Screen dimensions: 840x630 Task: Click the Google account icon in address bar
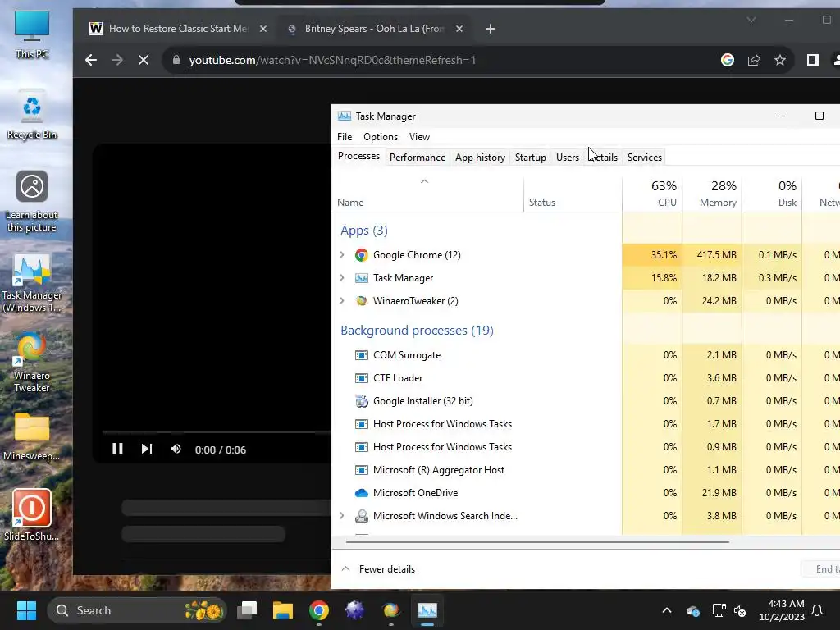coord(727,60)
